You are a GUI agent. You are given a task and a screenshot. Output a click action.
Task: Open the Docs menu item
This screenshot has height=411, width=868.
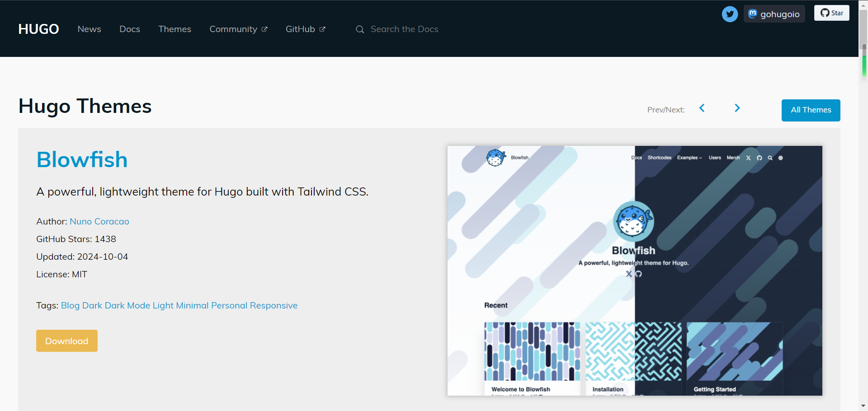pyautogui.click(x=130, y=29)
